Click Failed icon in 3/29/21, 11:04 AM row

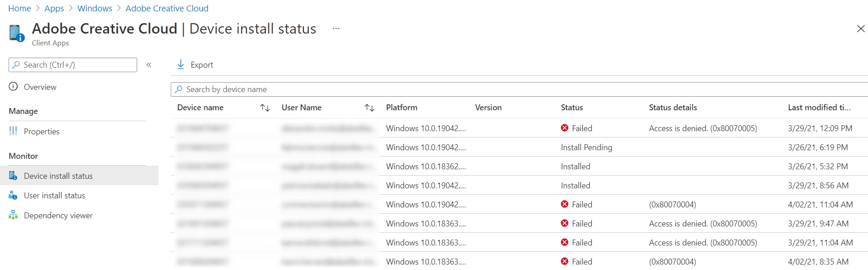coord(565,242)
